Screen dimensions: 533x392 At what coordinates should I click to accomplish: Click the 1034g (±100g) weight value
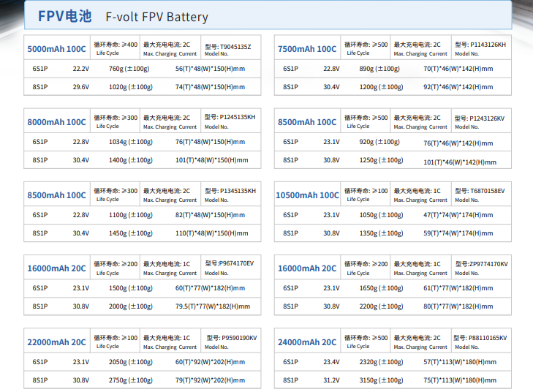[x=131, y=142]
